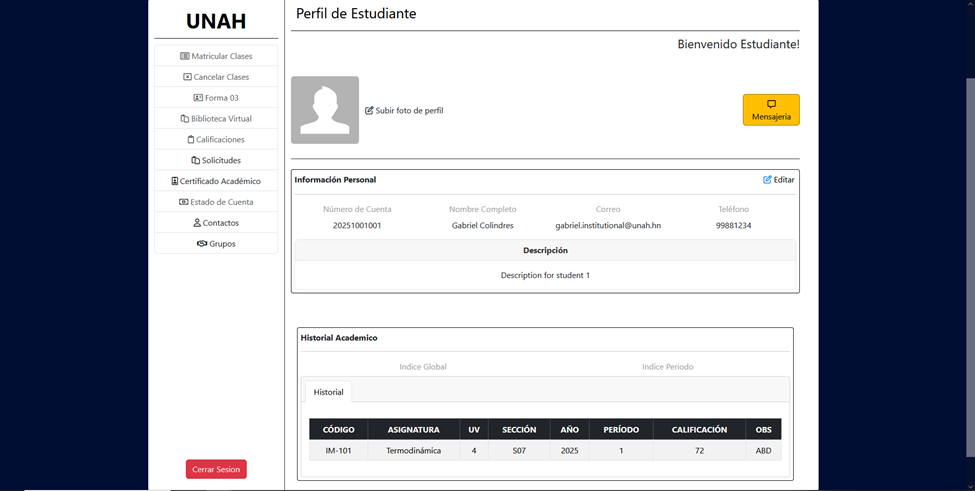Open Grupos section
Viewport: 975px width, 491px height.
tap(216, 244)
